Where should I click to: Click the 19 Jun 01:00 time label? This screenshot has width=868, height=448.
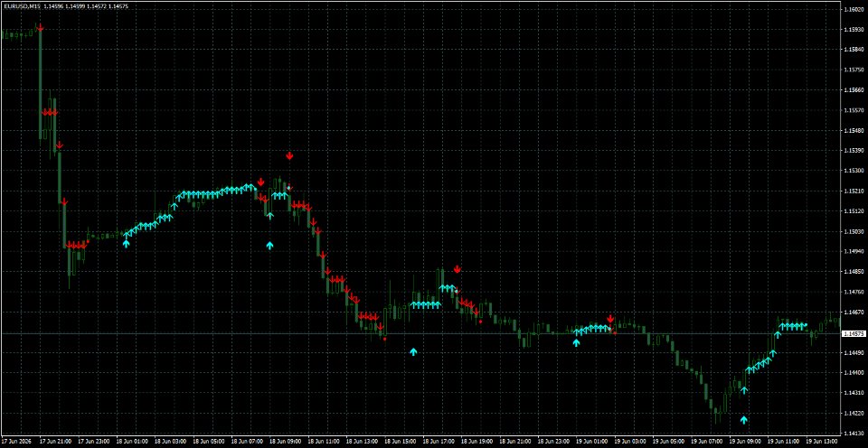pos(592,442)
